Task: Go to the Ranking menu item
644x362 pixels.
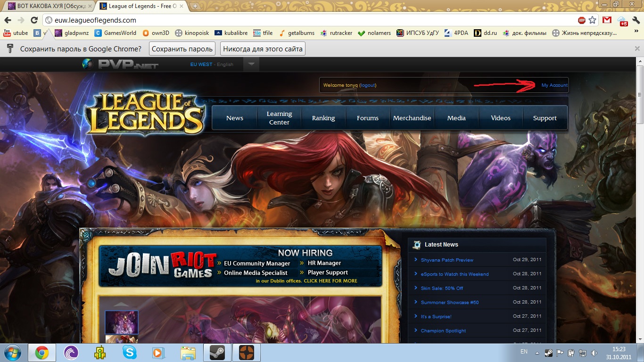Action: click(323, 118)
